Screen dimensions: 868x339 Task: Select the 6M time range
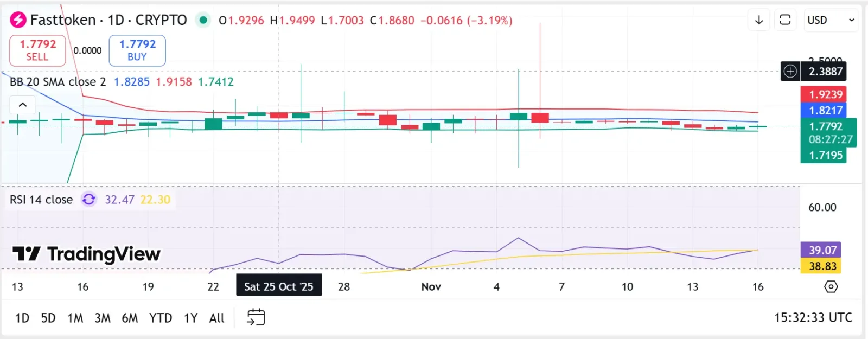(x=130, y=318)
